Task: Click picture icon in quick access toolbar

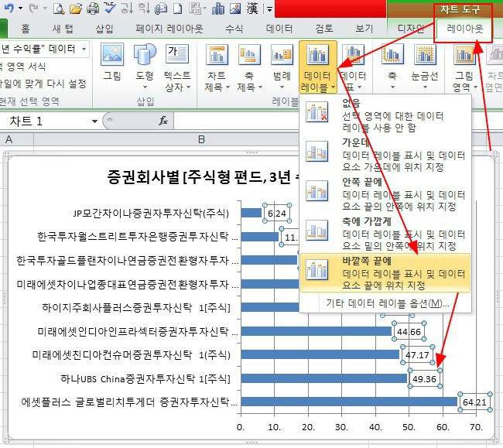Action: coord(235,9)
